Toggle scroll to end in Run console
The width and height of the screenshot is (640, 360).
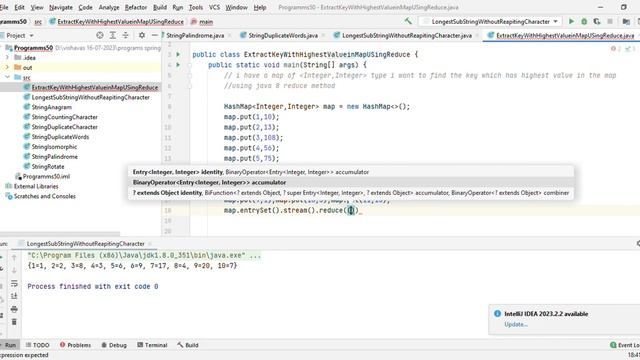tap(14, 296)
